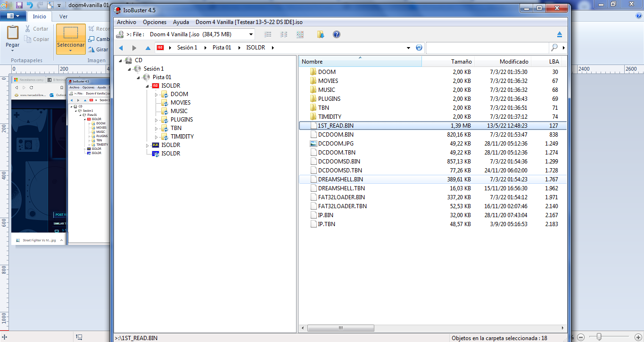Refresh the address bar with the round blue button

419,48
